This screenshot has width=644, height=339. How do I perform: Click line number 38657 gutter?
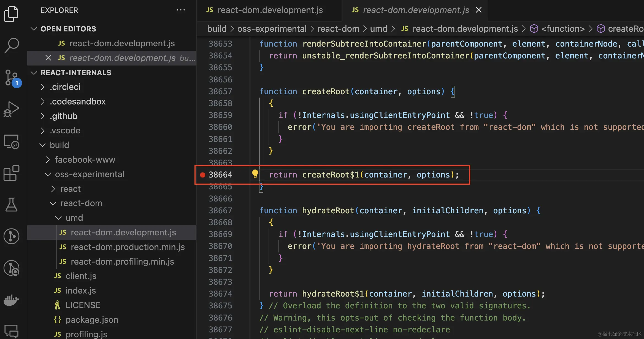point(220,91)
